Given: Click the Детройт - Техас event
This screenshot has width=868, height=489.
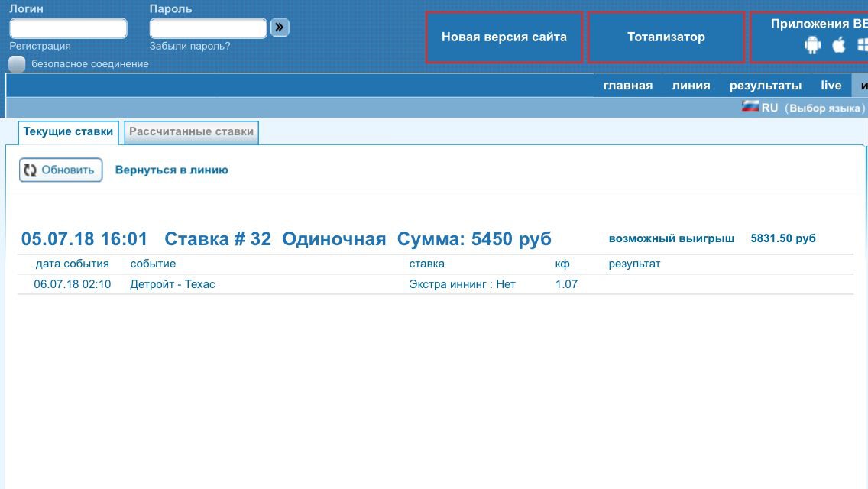Looking at the screenshot, I should click(172, 284).
